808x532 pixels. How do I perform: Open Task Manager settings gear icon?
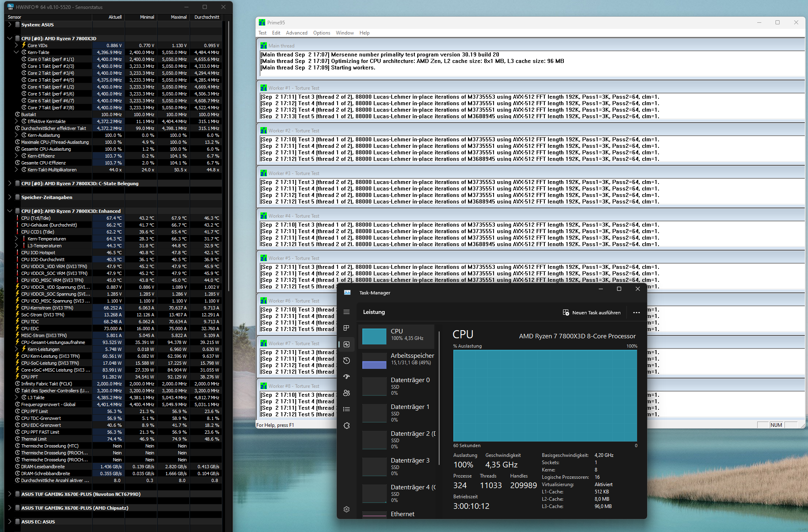pyautogui.click(x=347, y=509)
